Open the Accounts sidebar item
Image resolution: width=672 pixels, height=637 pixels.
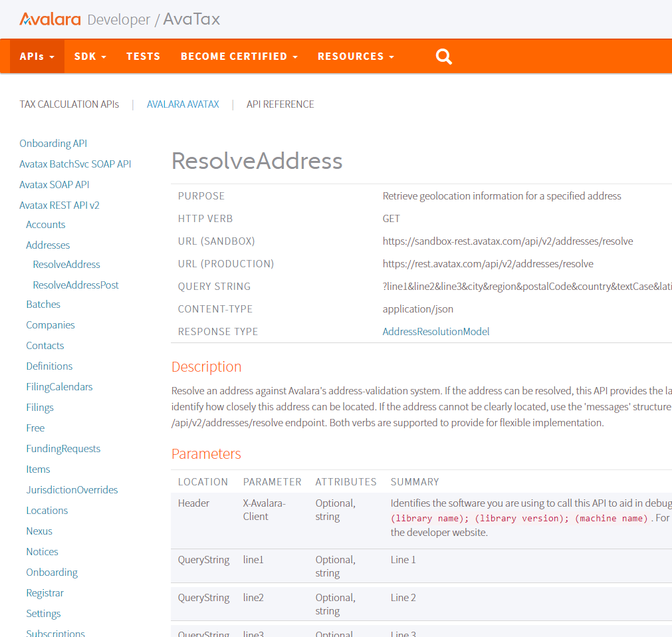click(46, 225)
